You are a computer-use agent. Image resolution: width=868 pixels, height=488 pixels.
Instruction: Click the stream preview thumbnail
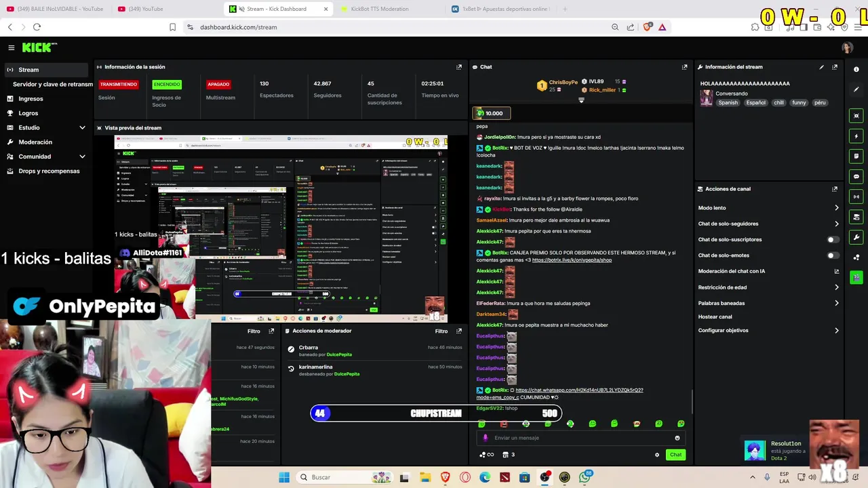[x=281, y=229]
